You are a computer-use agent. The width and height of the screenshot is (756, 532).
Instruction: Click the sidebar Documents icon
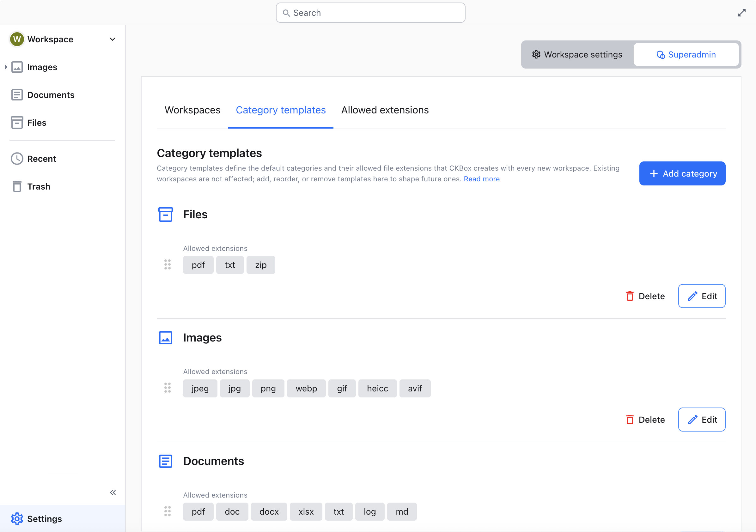point(17,95)
